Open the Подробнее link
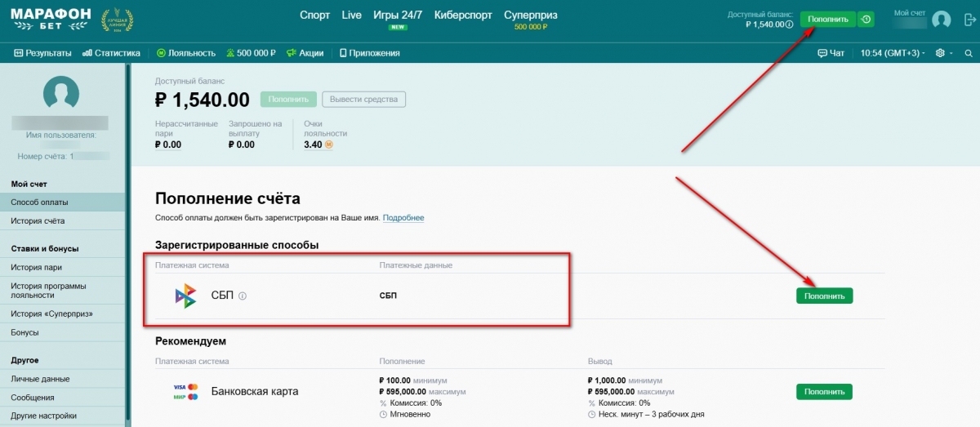This screenshot has height=427, width=980. point(403,218)
